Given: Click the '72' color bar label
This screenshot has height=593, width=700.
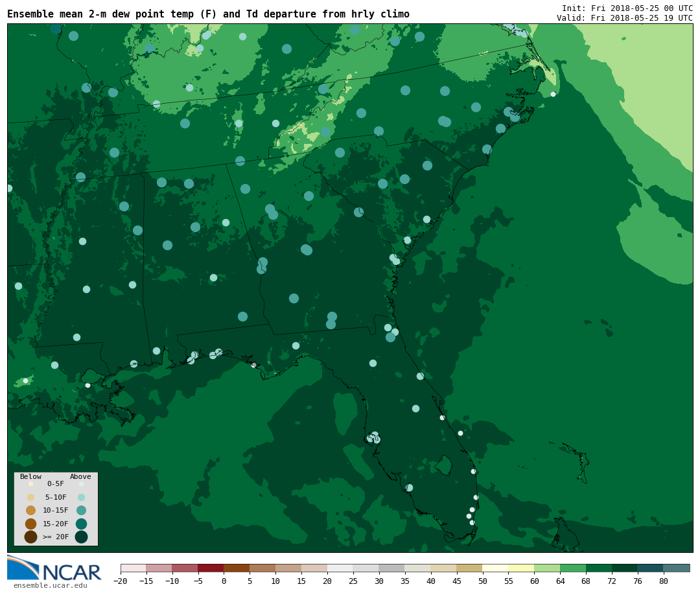Looking at the screenshot, I should click(612, 581).
